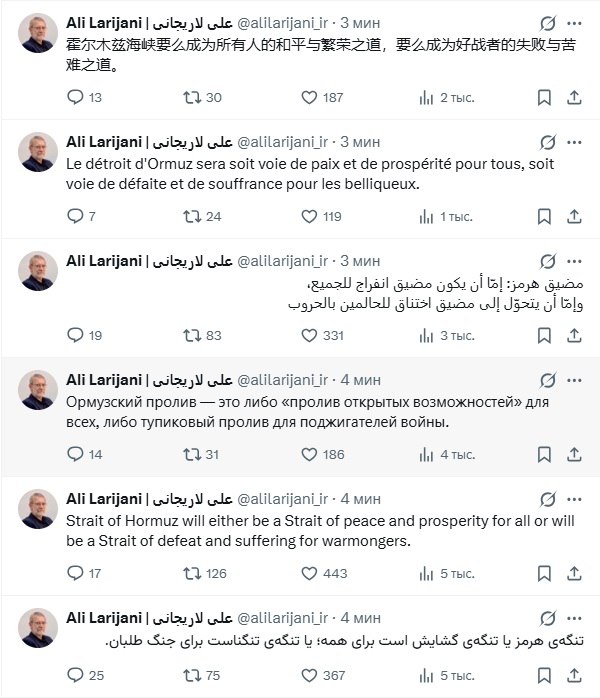600x698 pixels.
Task: Like the English tweet with 443 likes
Action: coord(310,573)
